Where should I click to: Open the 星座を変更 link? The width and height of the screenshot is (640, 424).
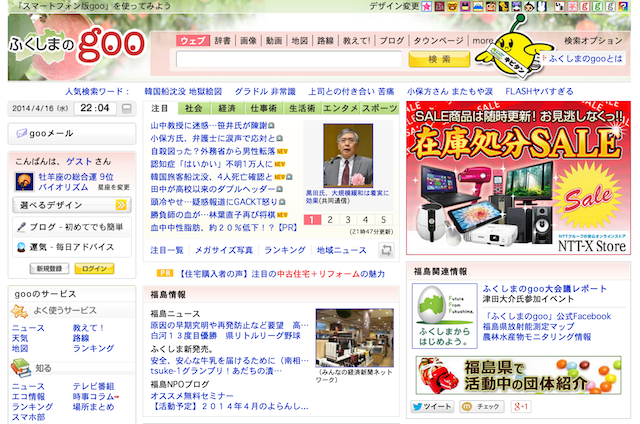click(113, 187)
